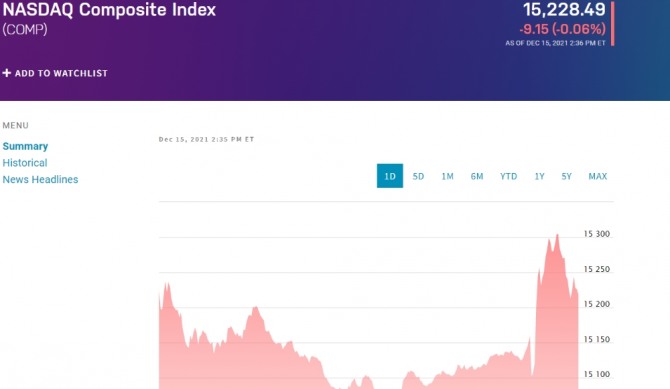
Task: Click the 15,228.49 index value
Action: (x=564, y=9)
